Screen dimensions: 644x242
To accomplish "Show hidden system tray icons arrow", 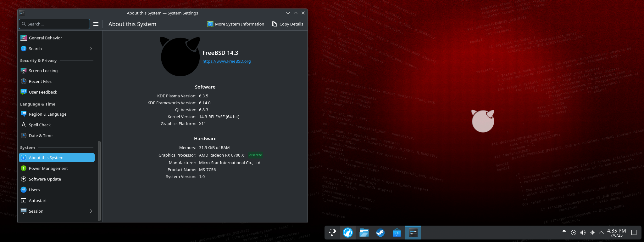I will pyautogui.click(x=601, y=233).
